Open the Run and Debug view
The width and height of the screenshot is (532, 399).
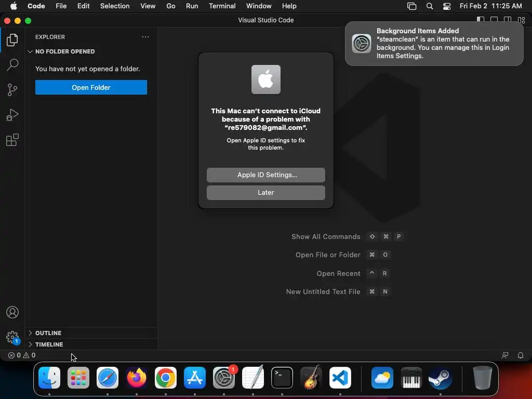[12, 115]
